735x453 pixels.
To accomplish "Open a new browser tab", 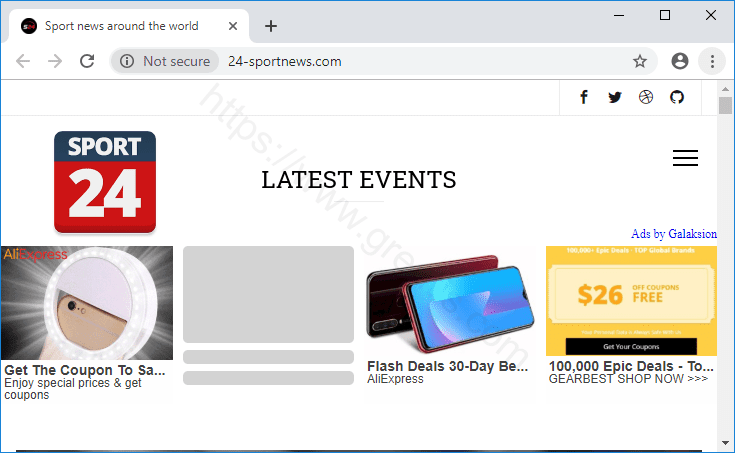I will (271, 26).
